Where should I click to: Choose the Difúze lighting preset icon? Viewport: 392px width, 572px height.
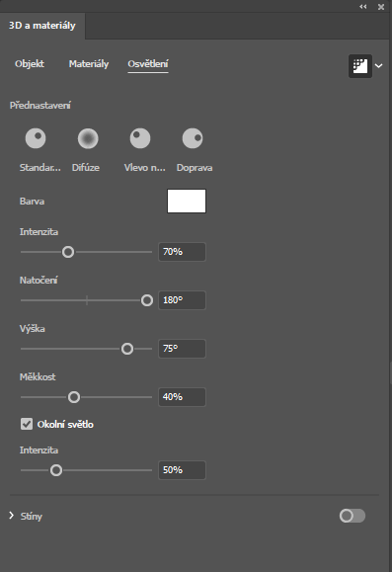click(x=88, y=138)
